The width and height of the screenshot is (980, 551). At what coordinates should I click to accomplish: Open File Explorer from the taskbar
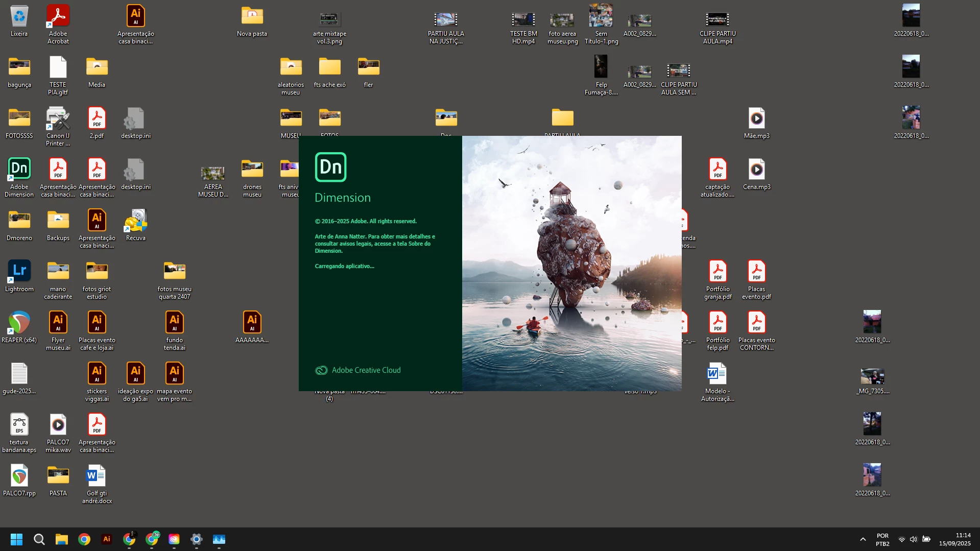point(62,539)
